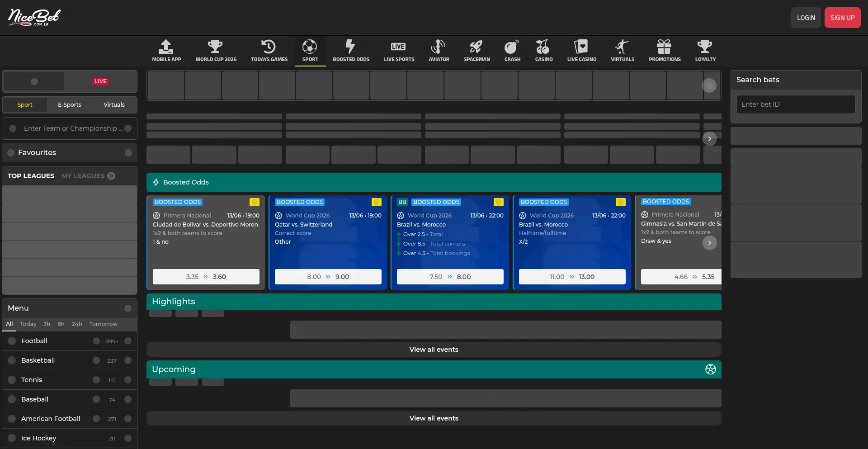Pick boosted odds 8.00 for Brazil vs. Morocco
Screen dimensions: 868x449
(450, 277)
